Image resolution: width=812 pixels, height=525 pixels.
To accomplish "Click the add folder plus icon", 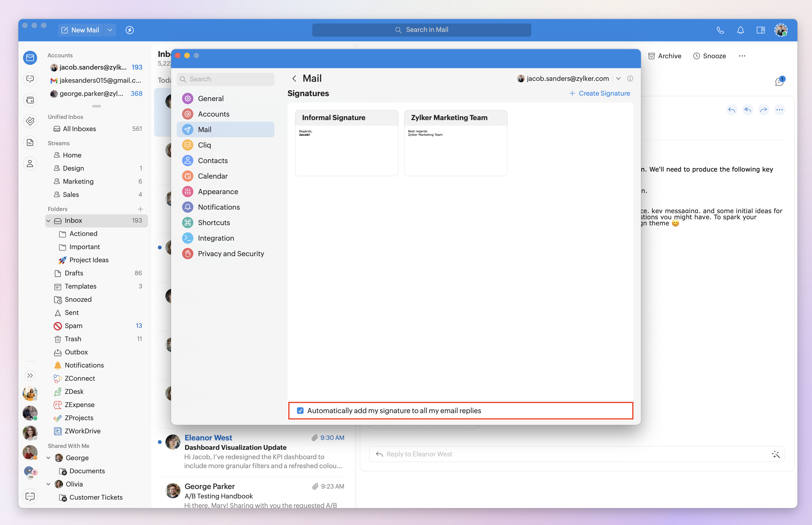I will tap(141, 209).
